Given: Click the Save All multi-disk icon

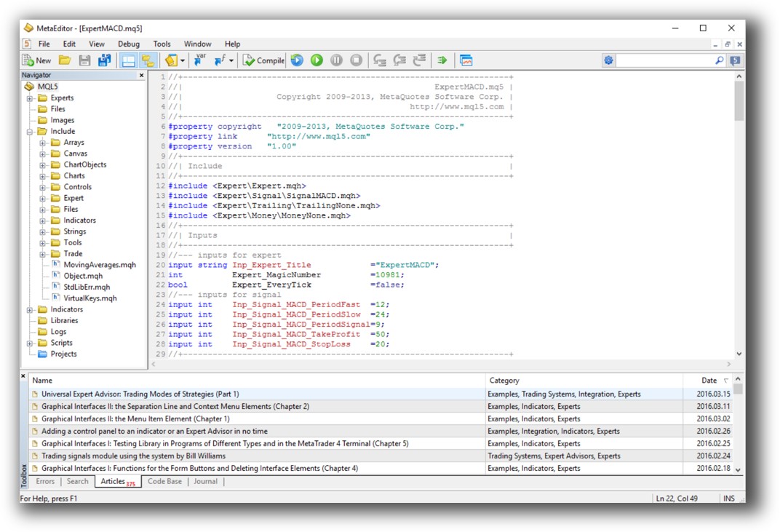Looking at the screenshot, I should [x=105, y=60].
